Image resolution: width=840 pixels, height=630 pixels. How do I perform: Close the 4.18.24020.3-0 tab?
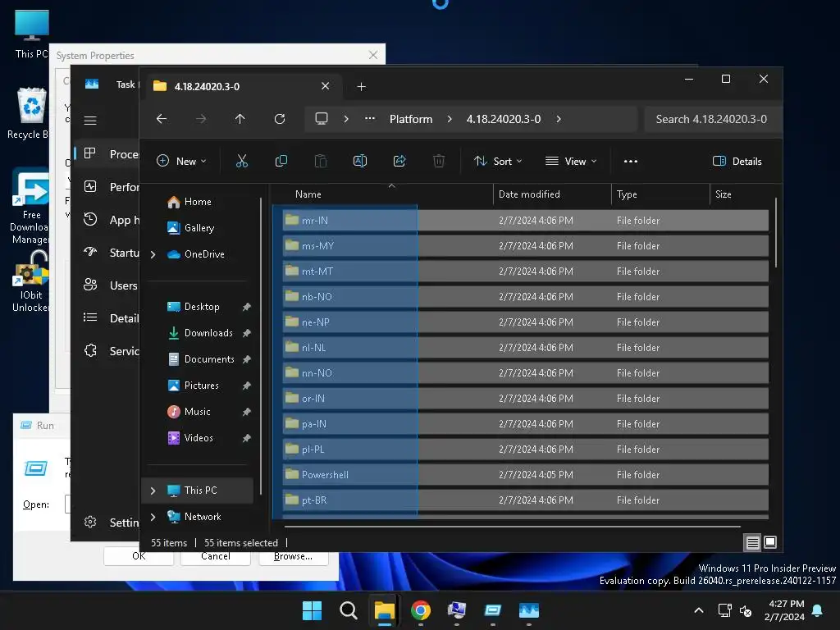[325, 86]
